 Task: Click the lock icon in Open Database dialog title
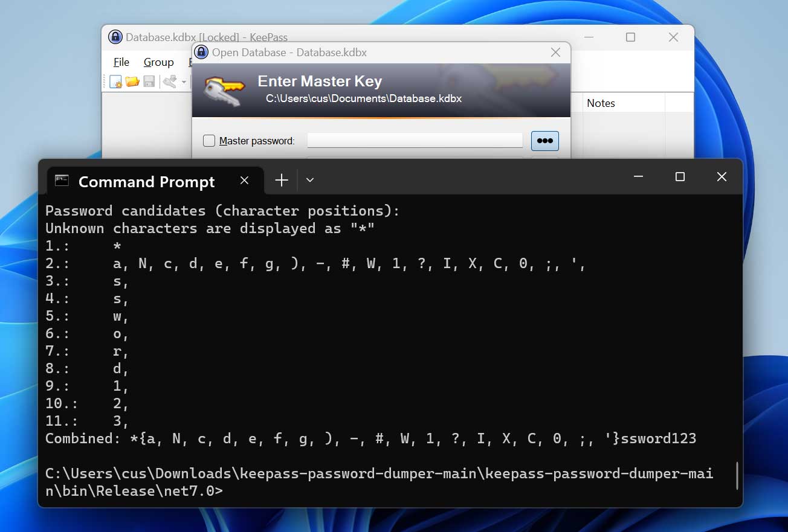202,53
